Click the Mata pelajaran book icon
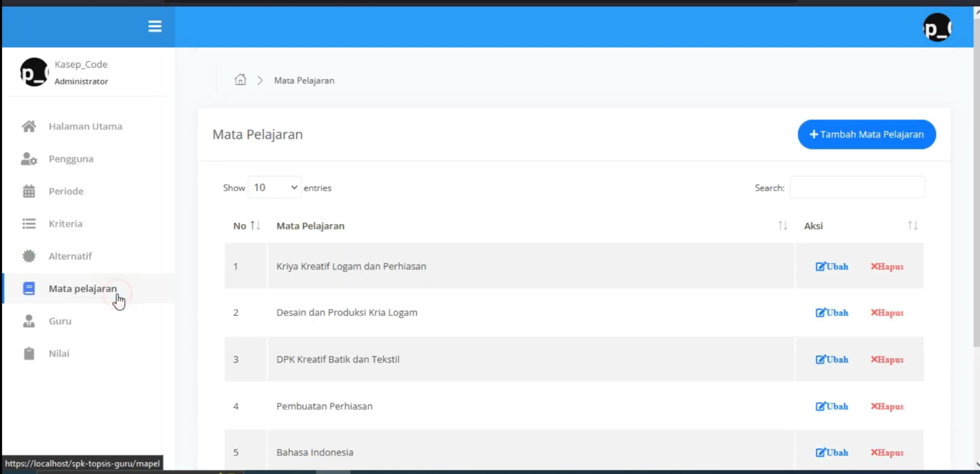This screenshot has height=474, width=980. (29, 288)
